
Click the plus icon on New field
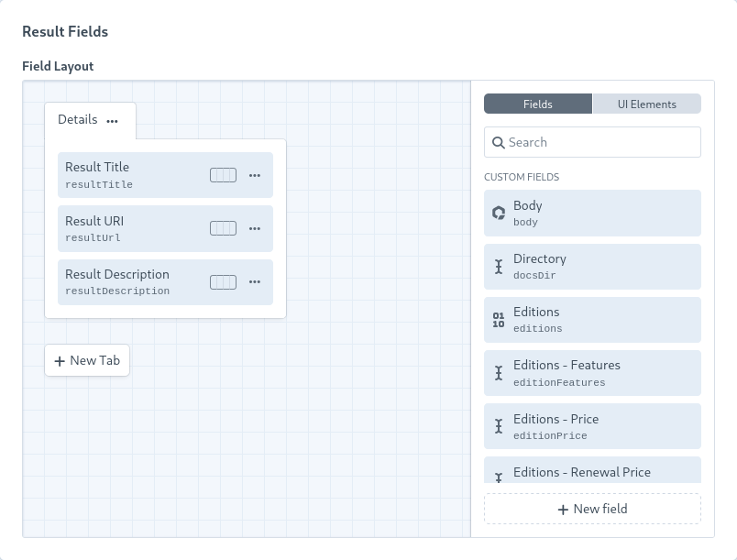tap(563, 509)
